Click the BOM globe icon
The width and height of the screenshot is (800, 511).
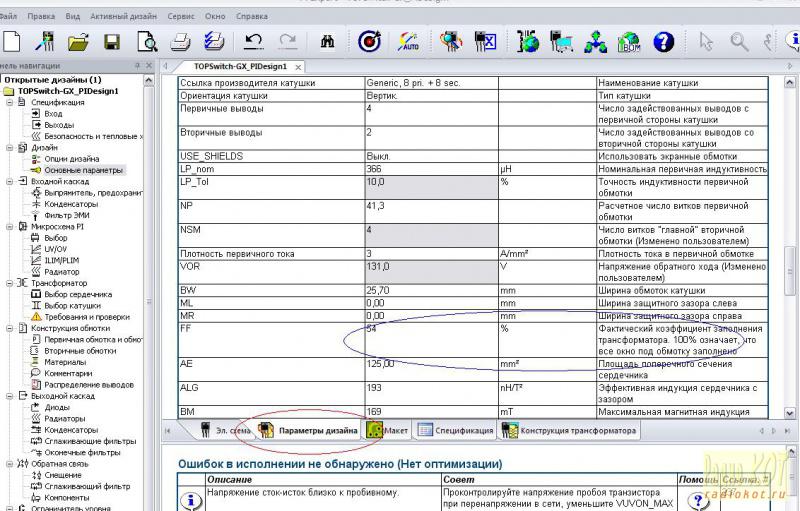[x=631, y=41]
